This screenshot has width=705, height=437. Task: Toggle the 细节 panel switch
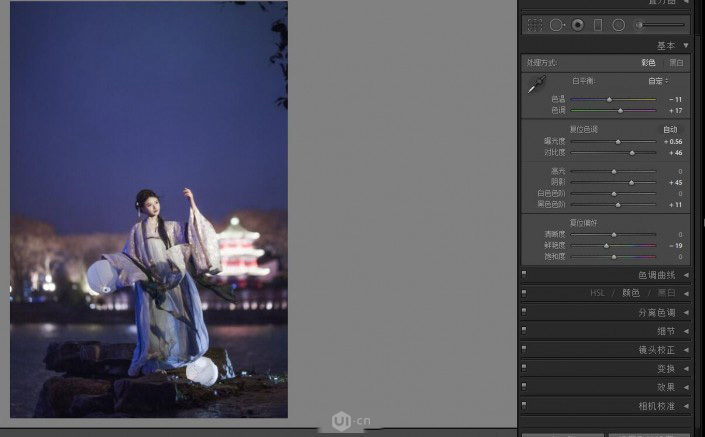tap(524, 331)
